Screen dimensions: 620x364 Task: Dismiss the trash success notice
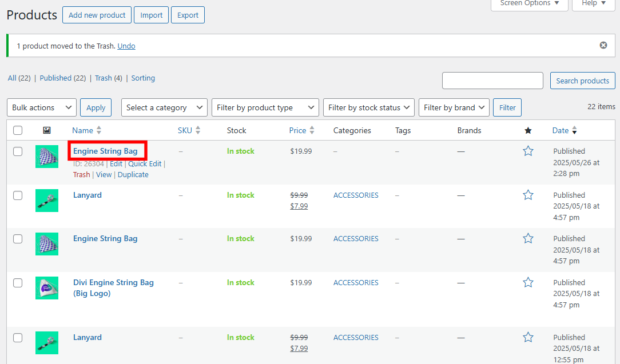click(603, 45)
